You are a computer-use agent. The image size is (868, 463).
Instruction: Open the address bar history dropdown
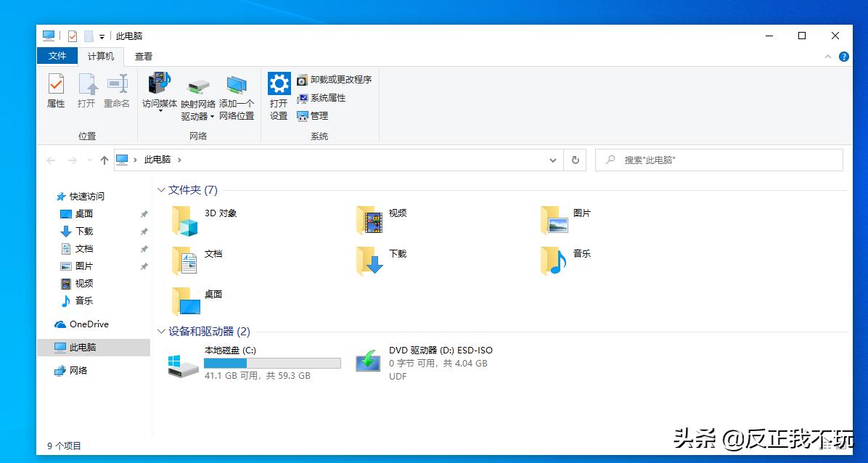click(553, 160)
